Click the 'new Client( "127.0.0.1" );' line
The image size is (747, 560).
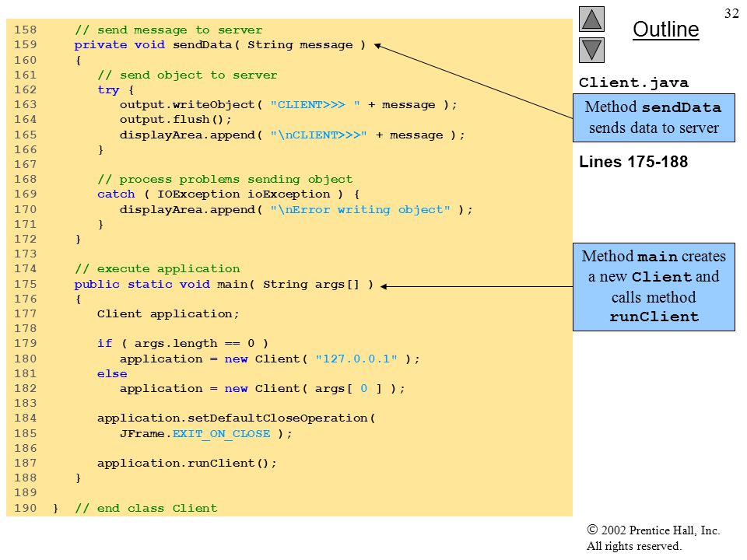[x=270, y=359]
